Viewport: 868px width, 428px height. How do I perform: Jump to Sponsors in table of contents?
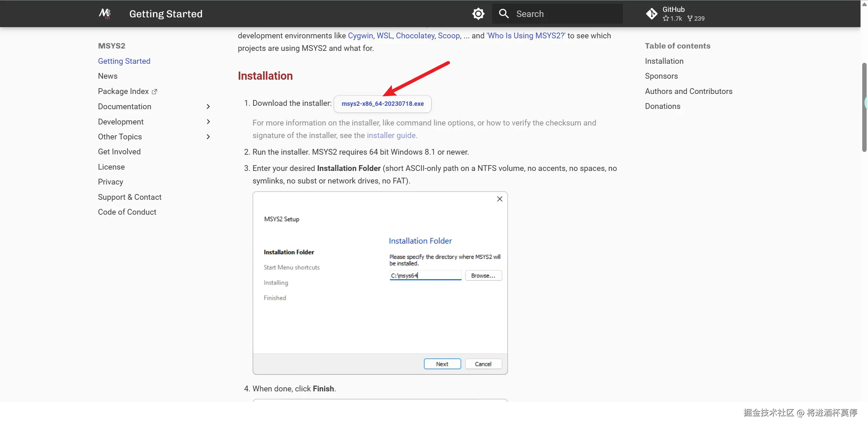[661, 76]
